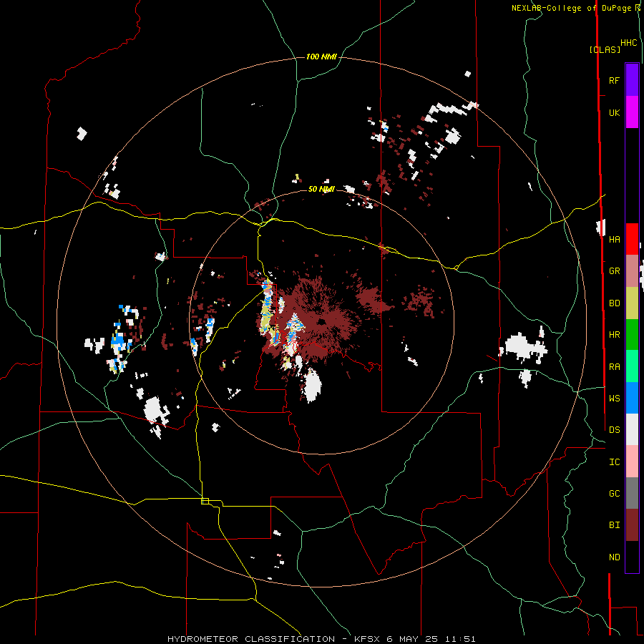Pick the light green RA legend swatch
This screenshot has width=644, height=644.
(632, 366)
